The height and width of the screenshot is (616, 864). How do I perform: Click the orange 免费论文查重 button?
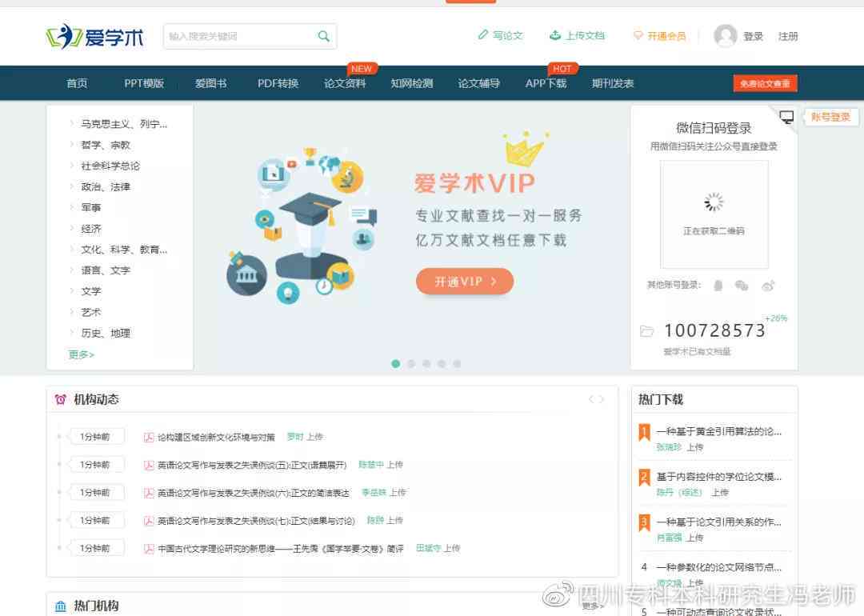pyautogui.click(x=765, y=83)
